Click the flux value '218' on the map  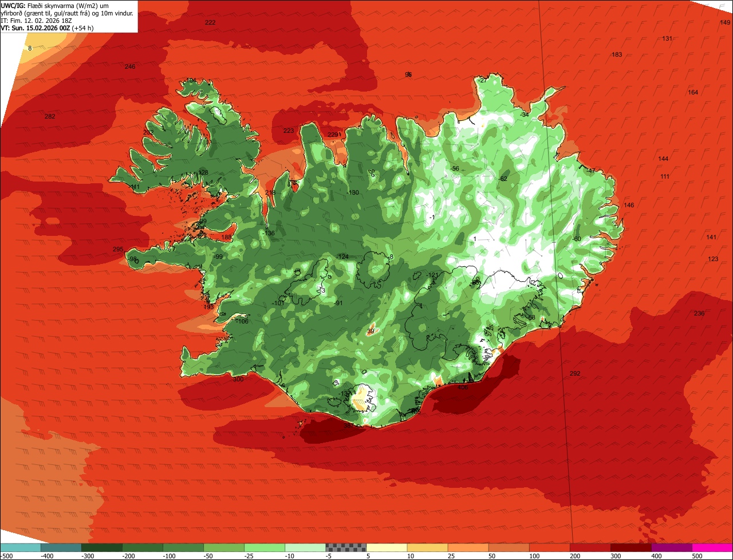270,193
